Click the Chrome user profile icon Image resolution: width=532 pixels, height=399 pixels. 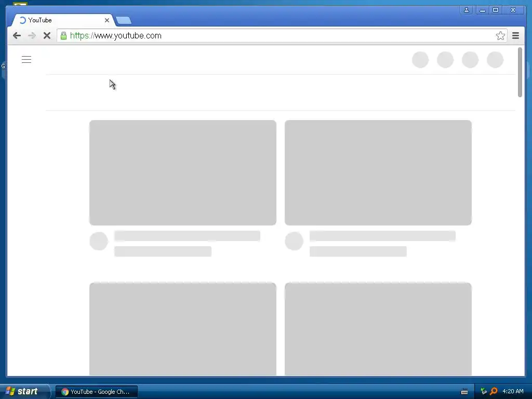click(467, 10)
